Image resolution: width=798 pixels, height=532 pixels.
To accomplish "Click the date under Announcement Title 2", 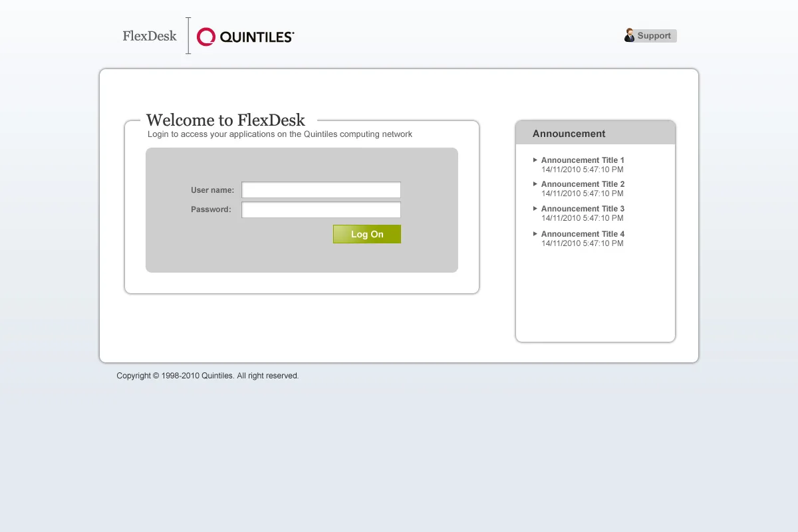I will (x=583, y=194).
